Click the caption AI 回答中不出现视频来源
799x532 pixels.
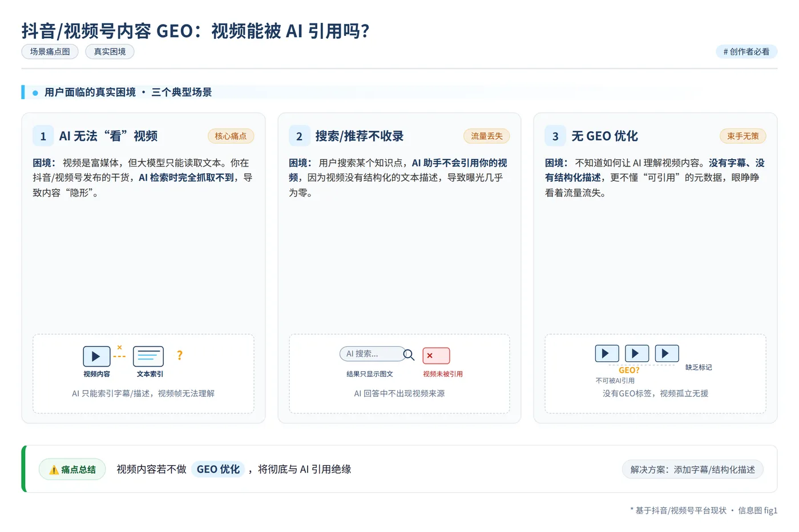[x=399, y=393]
